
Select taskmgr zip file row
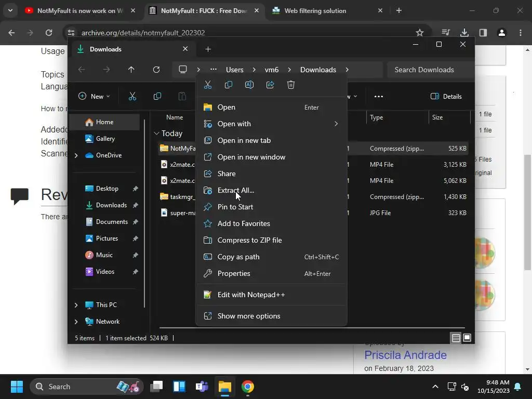[313, 197]
